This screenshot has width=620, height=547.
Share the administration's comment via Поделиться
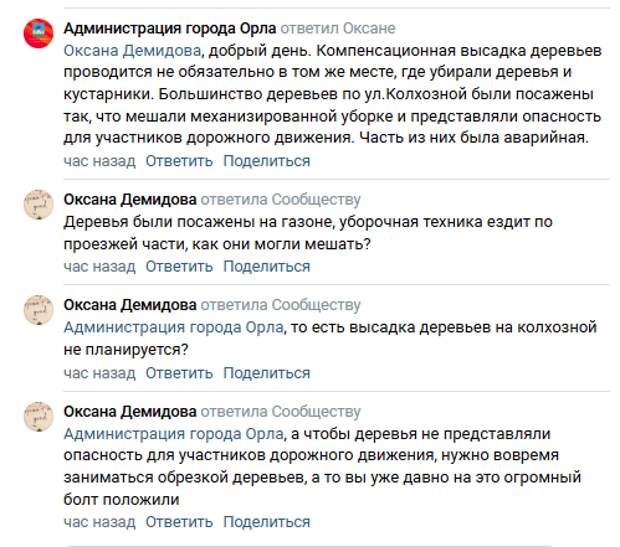267,161
